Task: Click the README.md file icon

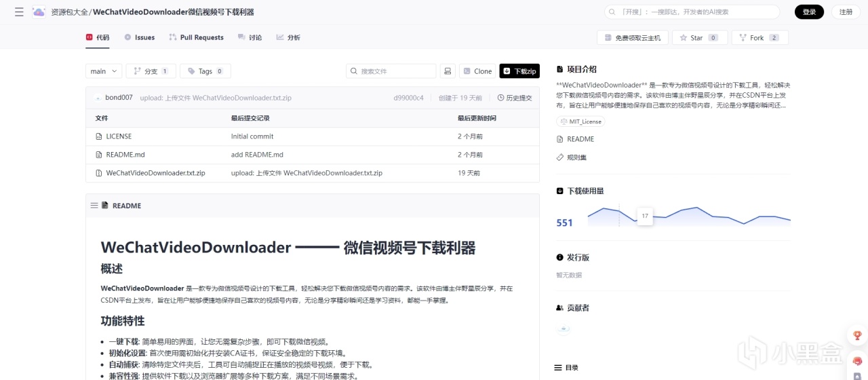Action: pyautogui.click(x=99, y=155)
